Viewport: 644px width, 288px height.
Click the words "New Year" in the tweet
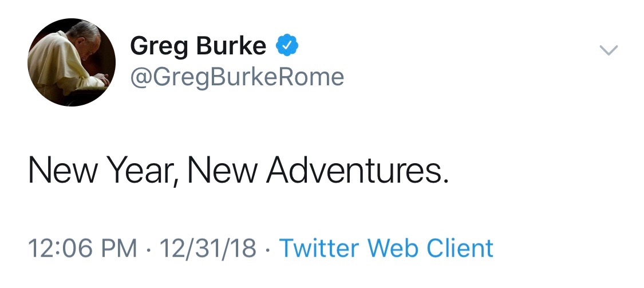pos(101,171)
